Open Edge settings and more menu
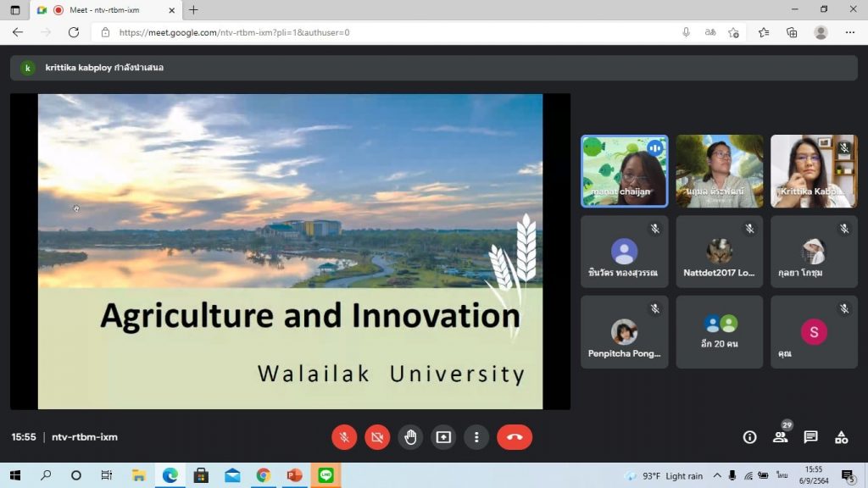The width and height of the screenshot is (868, 488). [x=849, y=32]
